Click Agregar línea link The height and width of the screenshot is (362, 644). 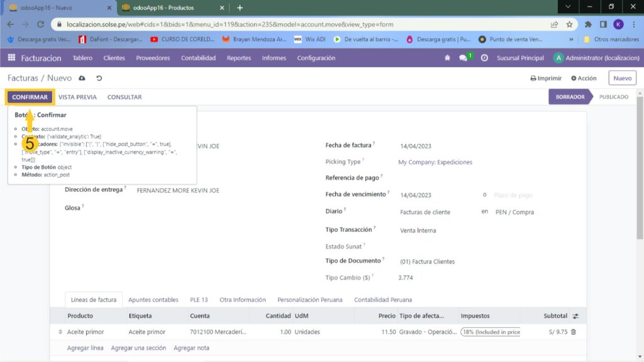click(85, 348)
